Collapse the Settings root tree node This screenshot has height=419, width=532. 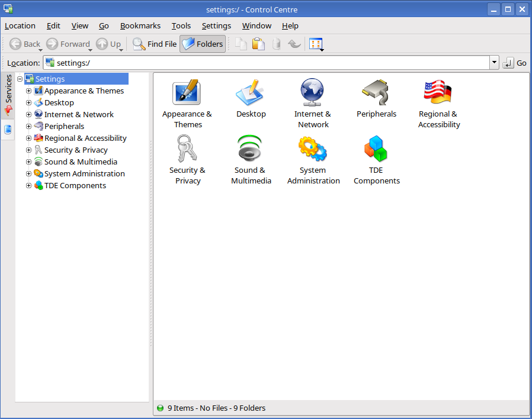point(20,79)
